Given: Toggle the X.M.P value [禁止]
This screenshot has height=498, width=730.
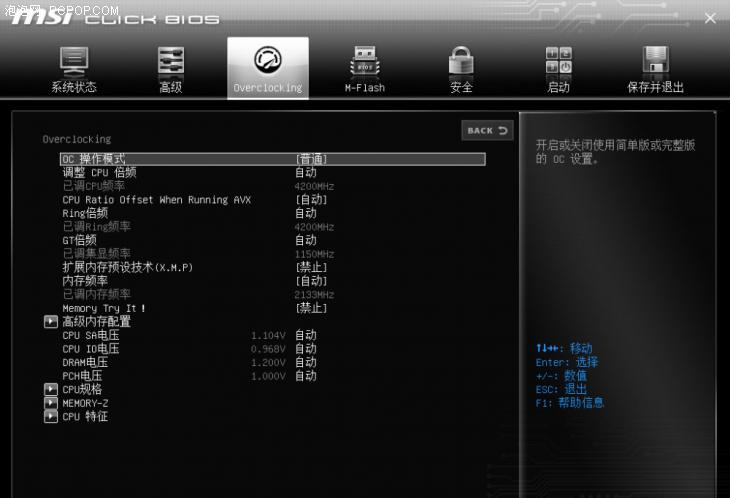Looking at the screenshot, I should click(x=311, y=267).
